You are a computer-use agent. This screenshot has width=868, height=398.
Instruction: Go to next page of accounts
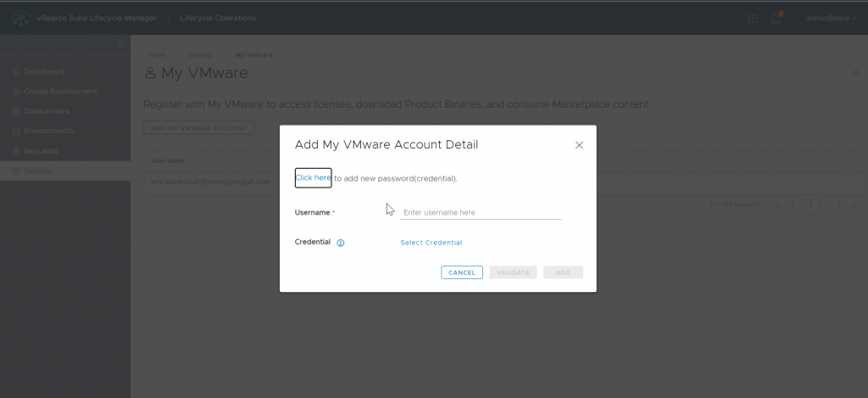(839, 205)
